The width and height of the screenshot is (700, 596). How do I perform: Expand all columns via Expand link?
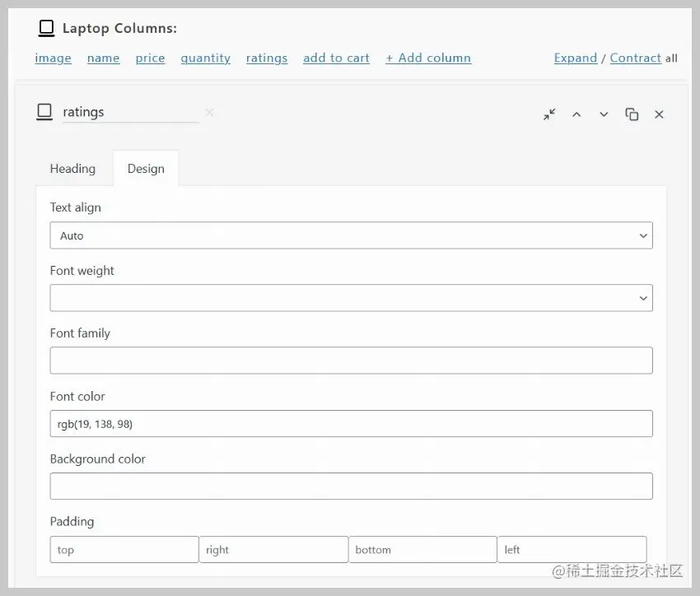tap(575, 58)
